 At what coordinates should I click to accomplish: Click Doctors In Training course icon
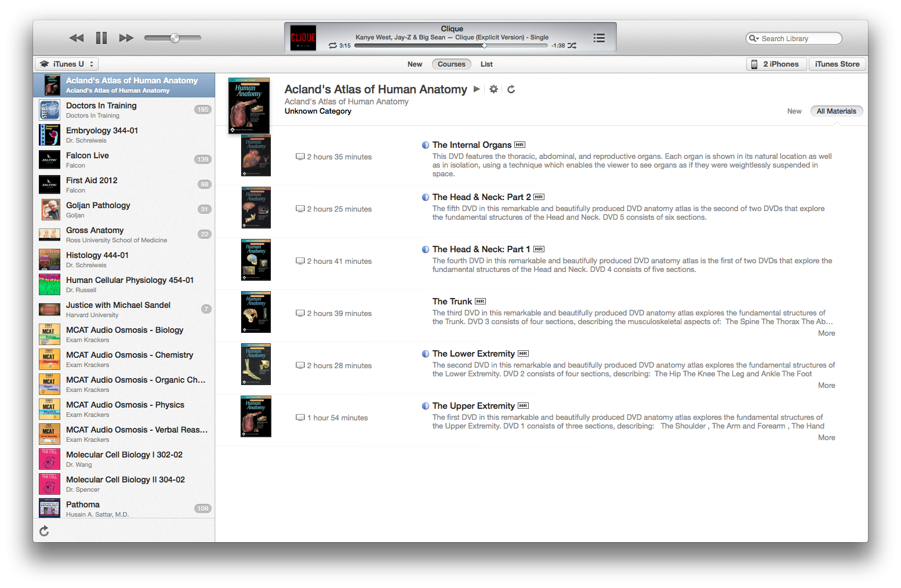(x=49, y=110)
